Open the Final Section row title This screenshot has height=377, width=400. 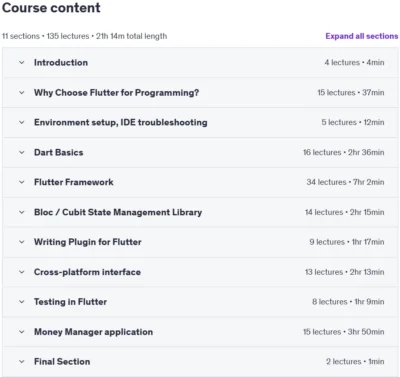pos(62,362)
